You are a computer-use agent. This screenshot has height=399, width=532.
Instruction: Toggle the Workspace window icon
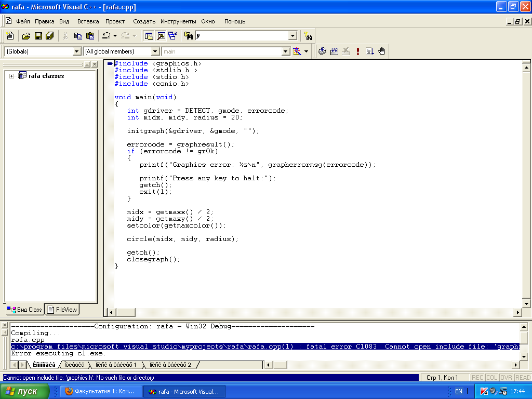[149, 36]
